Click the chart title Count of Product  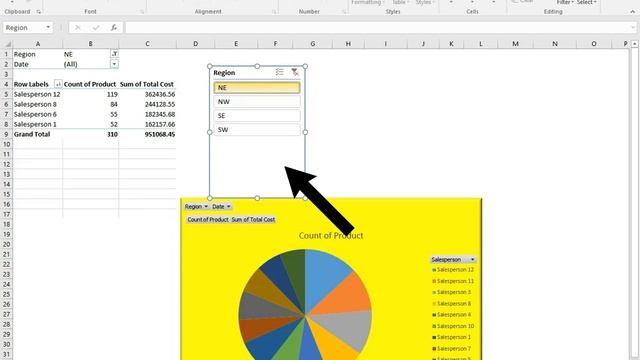click(x=331, y=236)
